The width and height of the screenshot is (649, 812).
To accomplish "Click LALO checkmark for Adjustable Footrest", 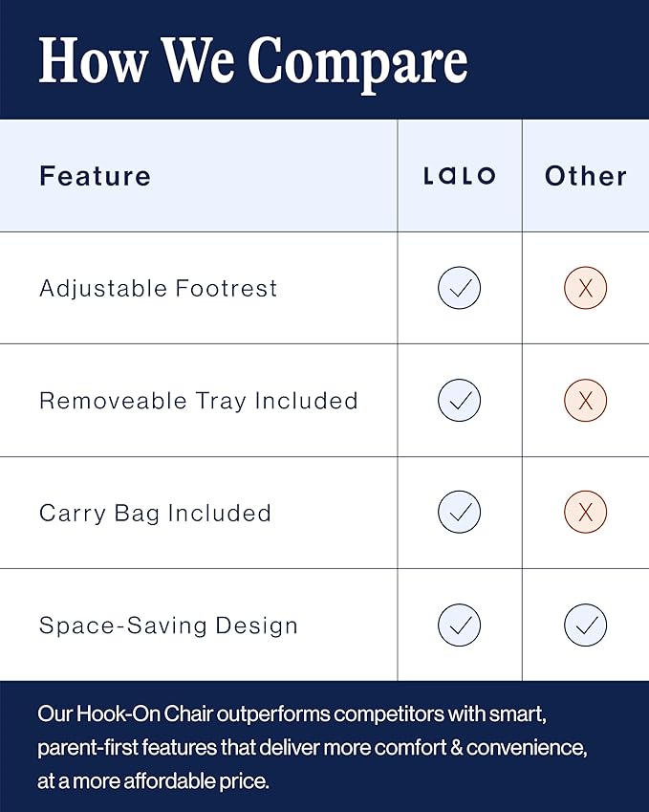I will click(459, 288).
